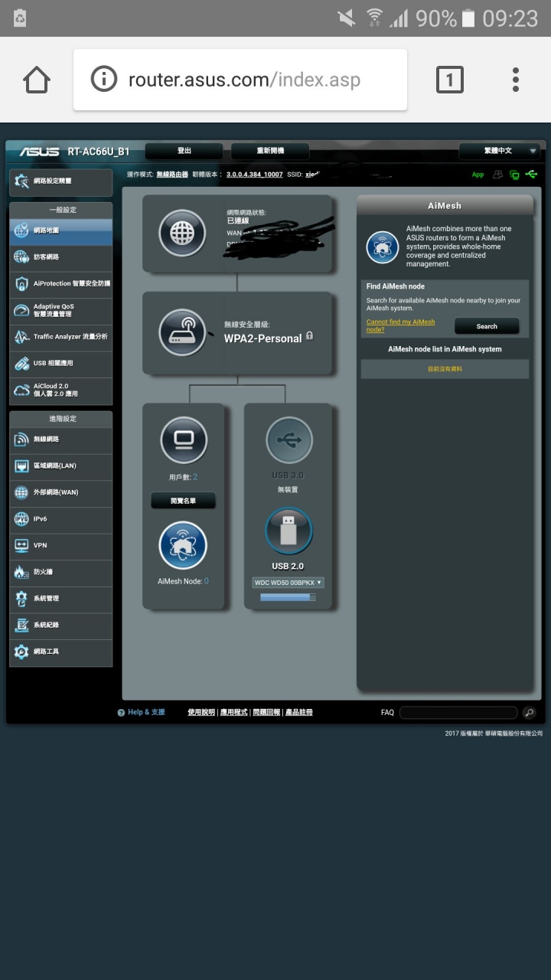This screenshot has height=980, width=551.
Task: Select 網路地圖 network map menu item
Action: point(61,230)
